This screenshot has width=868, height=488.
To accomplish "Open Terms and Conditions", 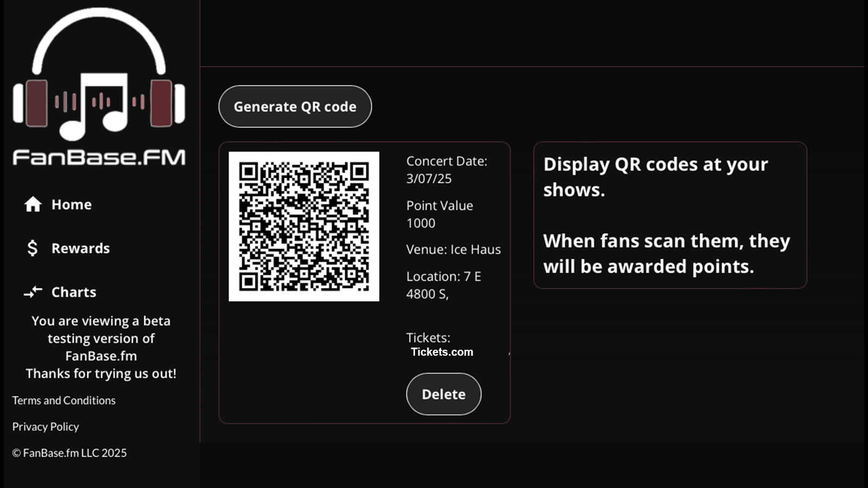I will (64, 400).
